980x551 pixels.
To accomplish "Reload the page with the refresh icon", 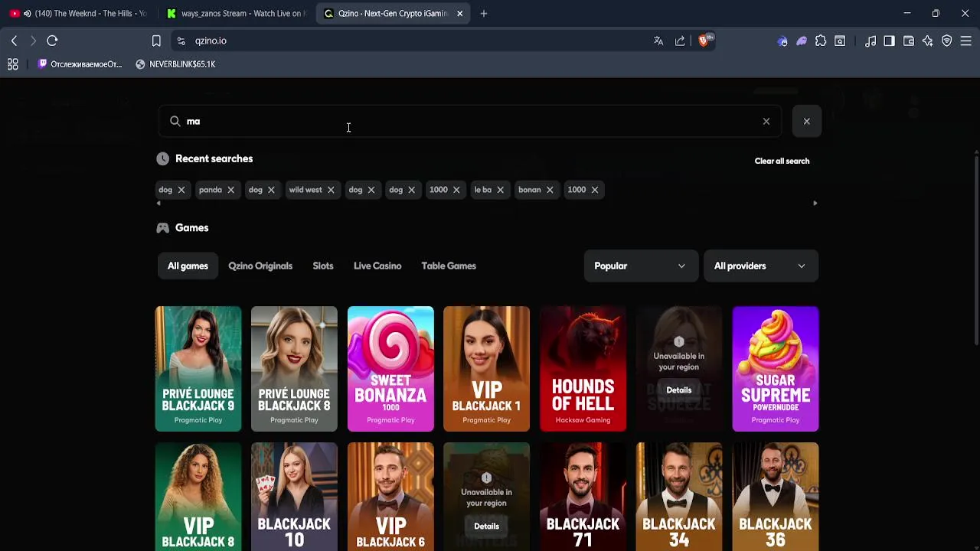I will (52, 41).
